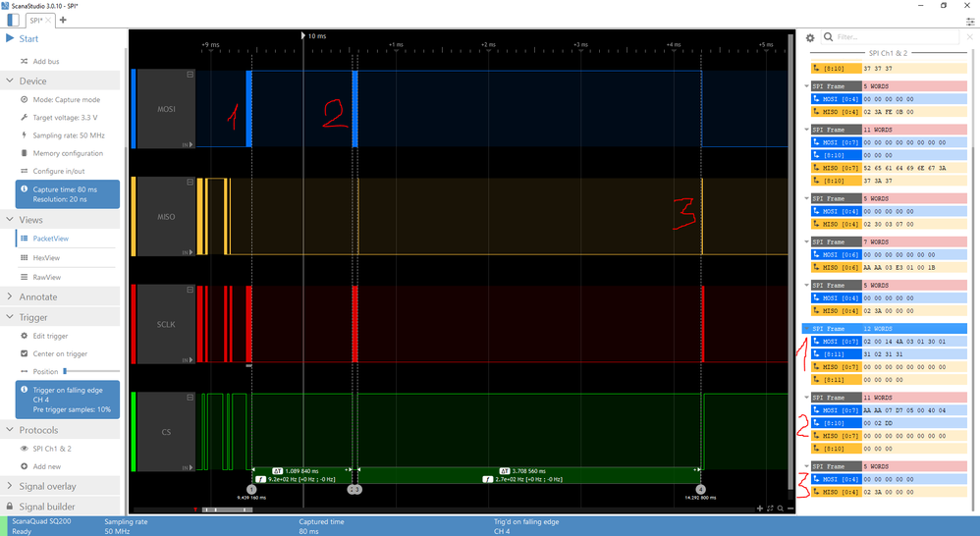This screenshot has width=980, height=536.
Task: Collapse the Device section
Action: pos(10,80)
